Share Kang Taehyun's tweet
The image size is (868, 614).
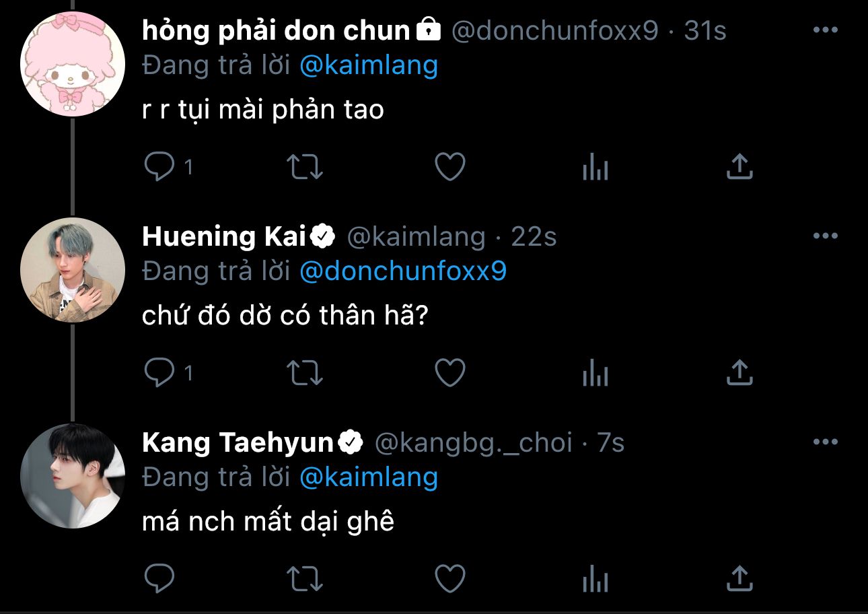click(x=739, y=578)
